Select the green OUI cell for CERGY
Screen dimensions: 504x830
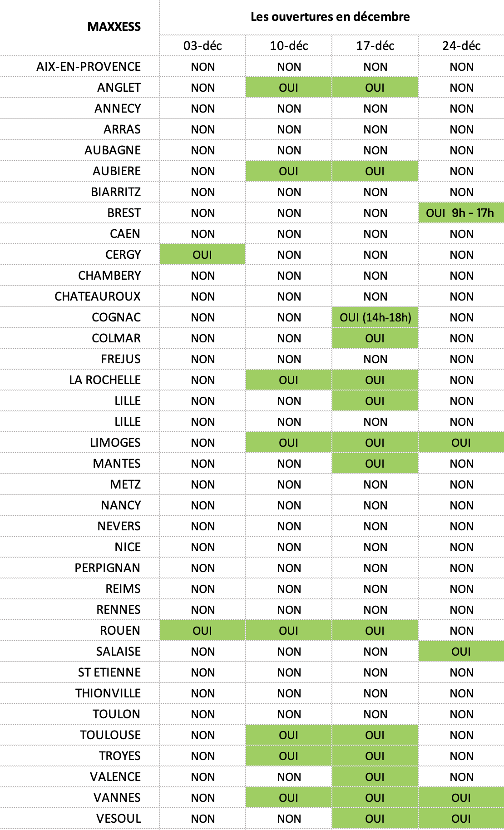coord(203,254)
